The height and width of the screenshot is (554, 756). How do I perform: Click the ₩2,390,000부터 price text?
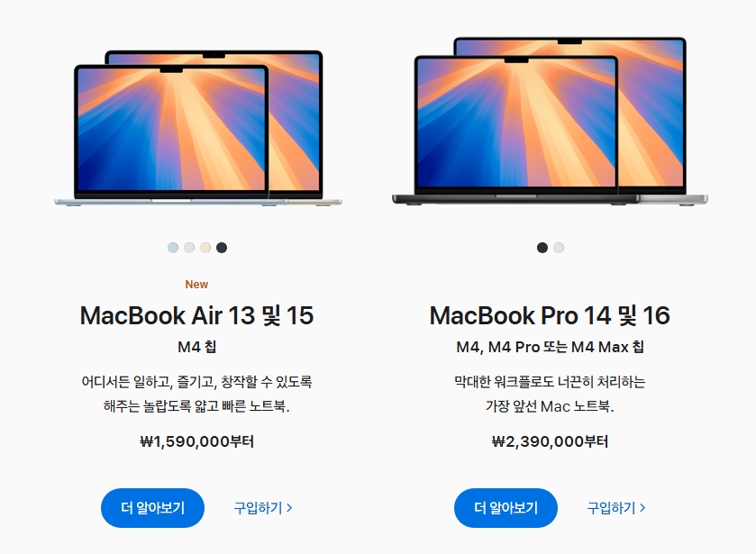(550, 441)
